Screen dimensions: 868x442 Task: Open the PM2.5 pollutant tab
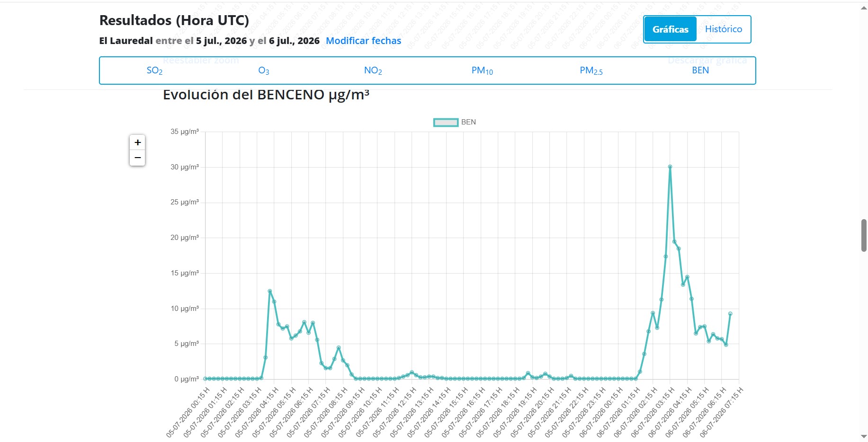tap(591, 71)
